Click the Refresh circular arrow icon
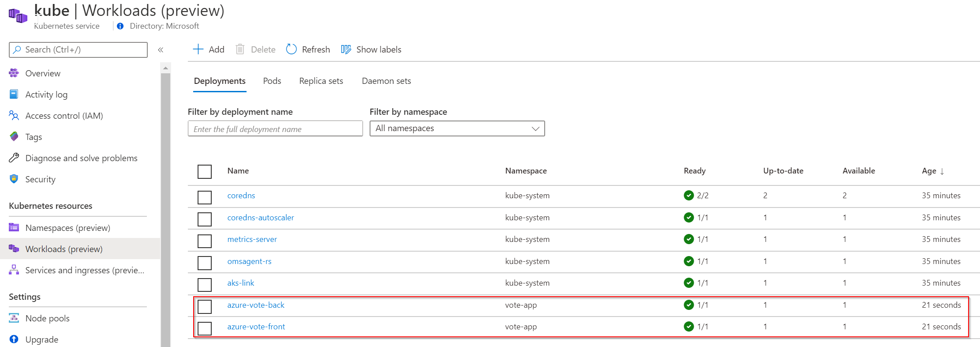The height and width of the screenshot is (347, 980). coord(292,49)
